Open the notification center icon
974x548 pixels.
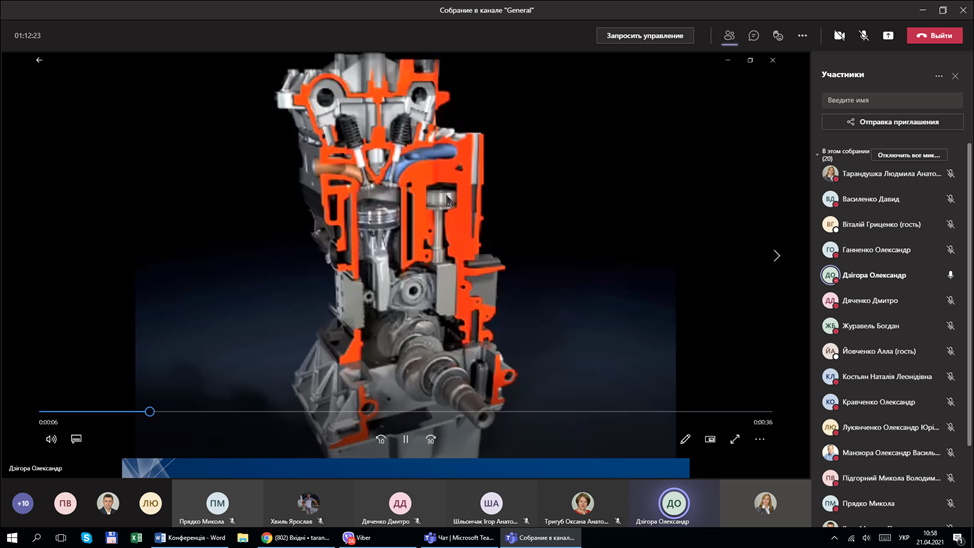[958, 538]
